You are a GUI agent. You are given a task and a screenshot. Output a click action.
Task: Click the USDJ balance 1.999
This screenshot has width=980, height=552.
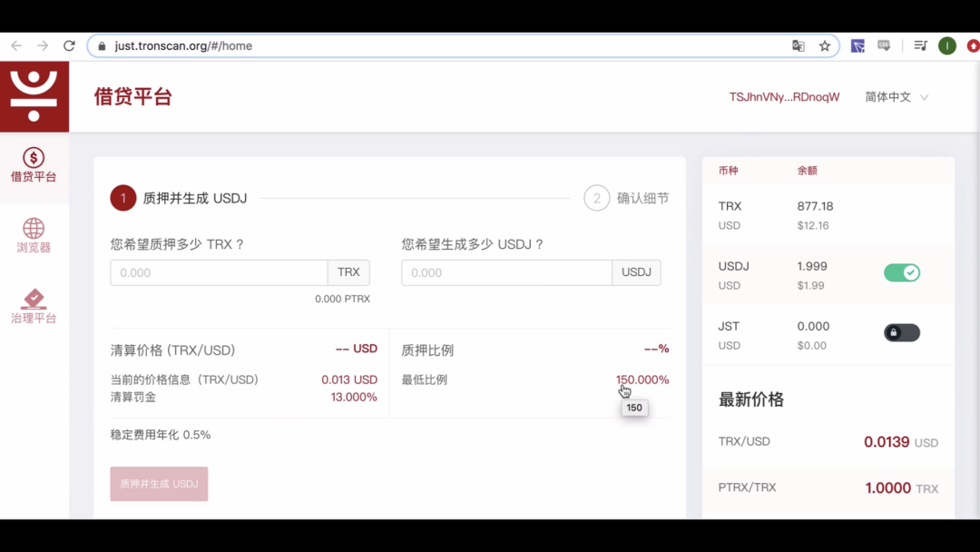click(x=812, y=266)
